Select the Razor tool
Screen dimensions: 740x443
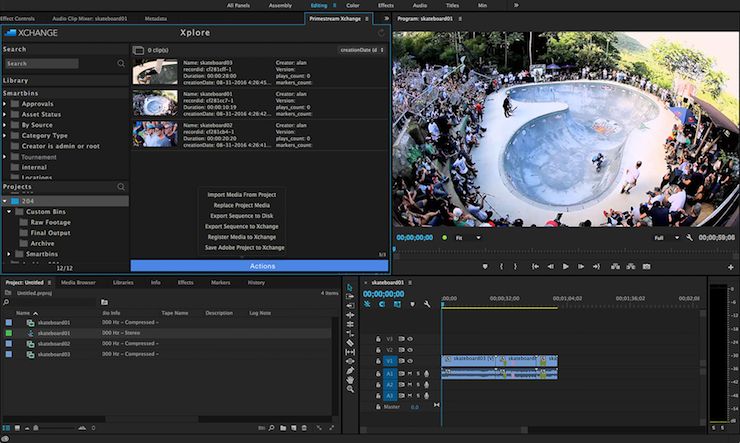(x=350, y=343)
